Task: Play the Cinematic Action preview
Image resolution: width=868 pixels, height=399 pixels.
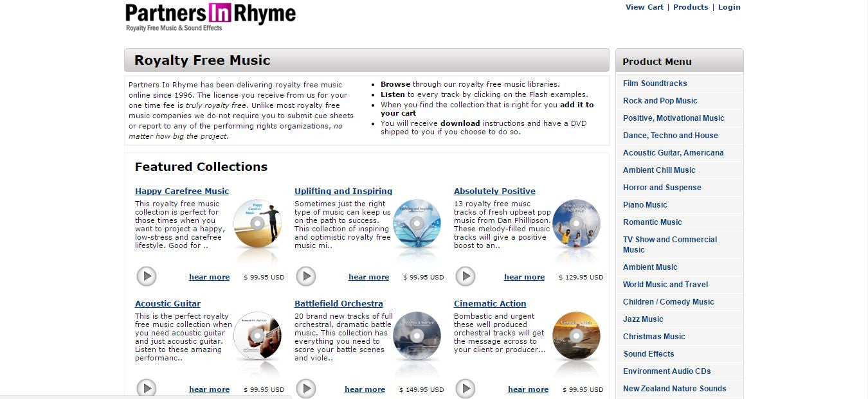Action: click(466, 389)
